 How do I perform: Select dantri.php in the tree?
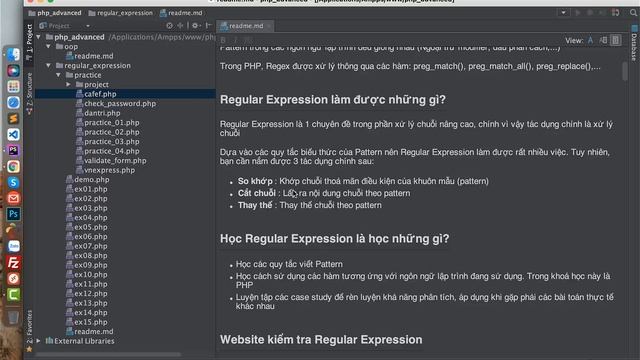pos(102,113)
